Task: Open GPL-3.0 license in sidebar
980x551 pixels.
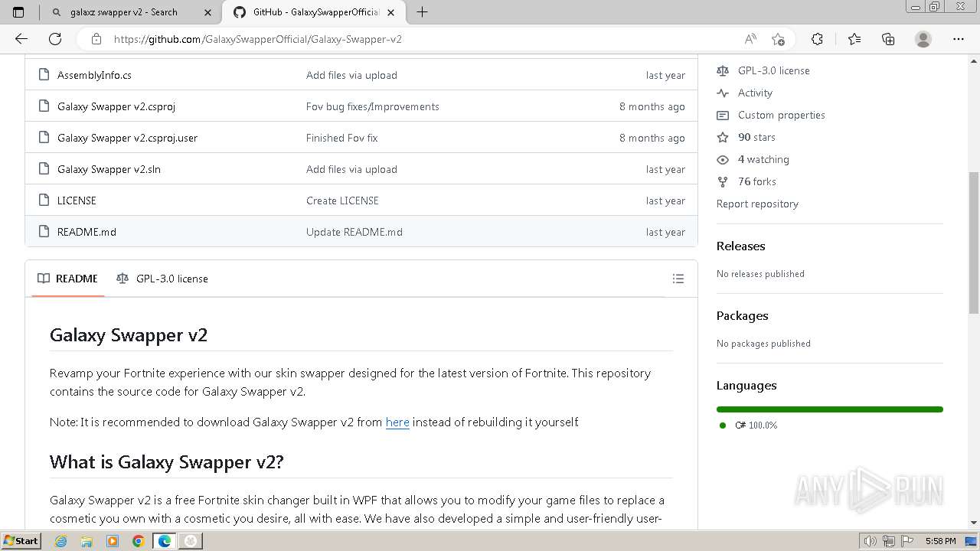Action: pyautogui.click(x=773, y=70)
